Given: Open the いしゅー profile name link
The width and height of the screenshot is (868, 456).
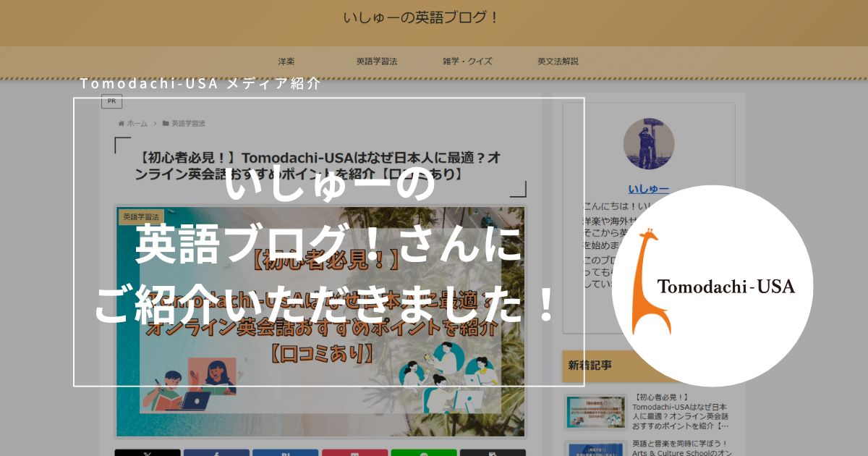Looking at the screenshot, I should point(648,189).
